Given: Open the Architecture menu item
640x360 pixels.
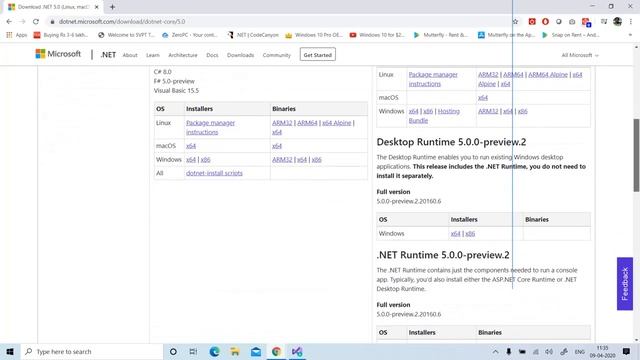Looking at the screenshot, I should [x=182, y=55].
